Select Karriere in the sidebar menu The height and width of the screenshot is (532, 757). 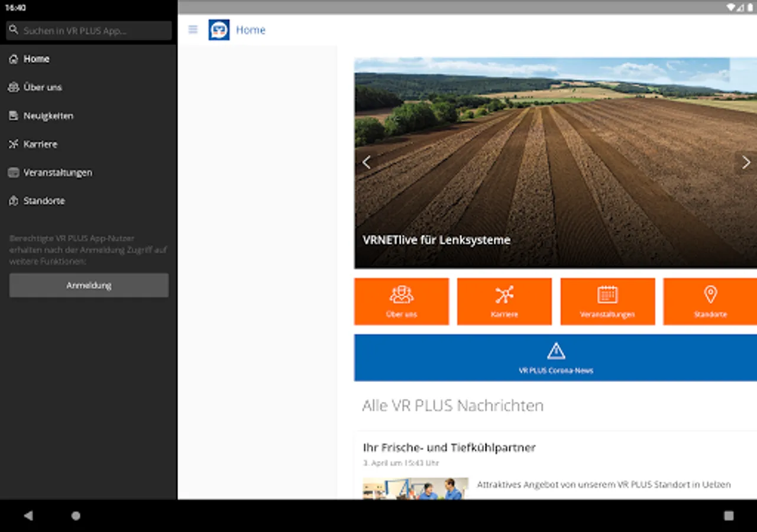pos(89,144)
